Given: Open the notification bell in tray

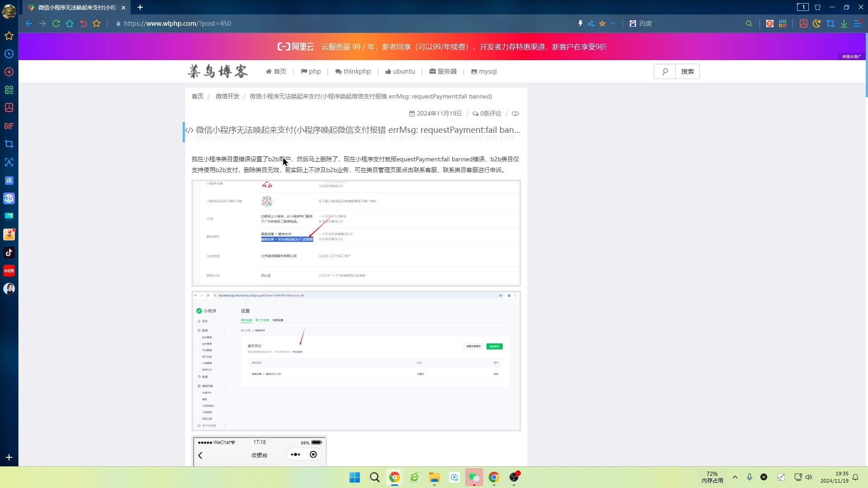Looking at the screenshot, I should pyautogui.click(x=855, y=477).
